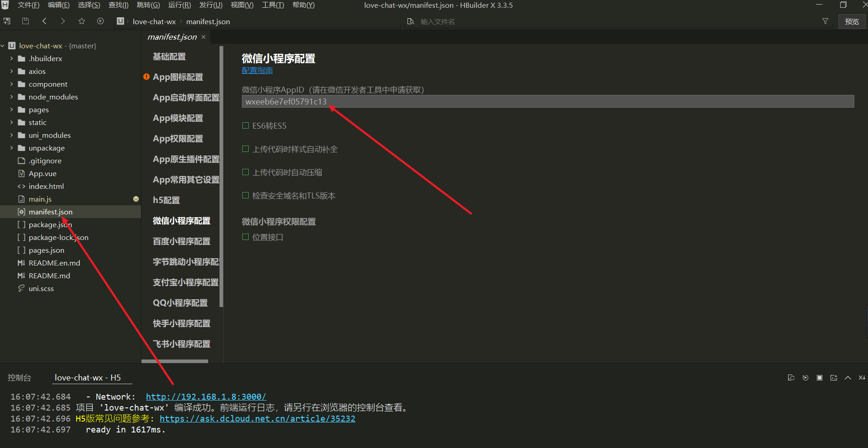Click the console export log icon
This screenshot has height=448, width=868.
coord(834,378)
